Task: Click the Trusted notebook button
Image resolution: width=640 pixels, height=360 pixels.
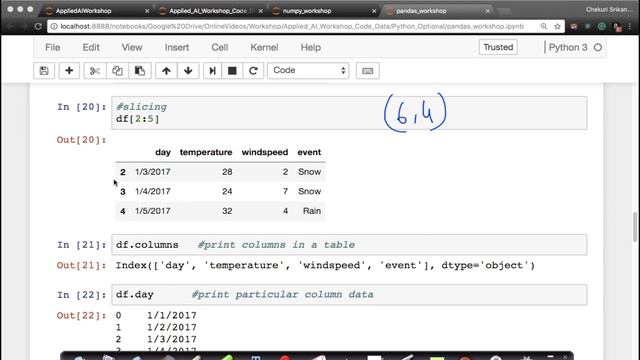Action: [498, 47]
